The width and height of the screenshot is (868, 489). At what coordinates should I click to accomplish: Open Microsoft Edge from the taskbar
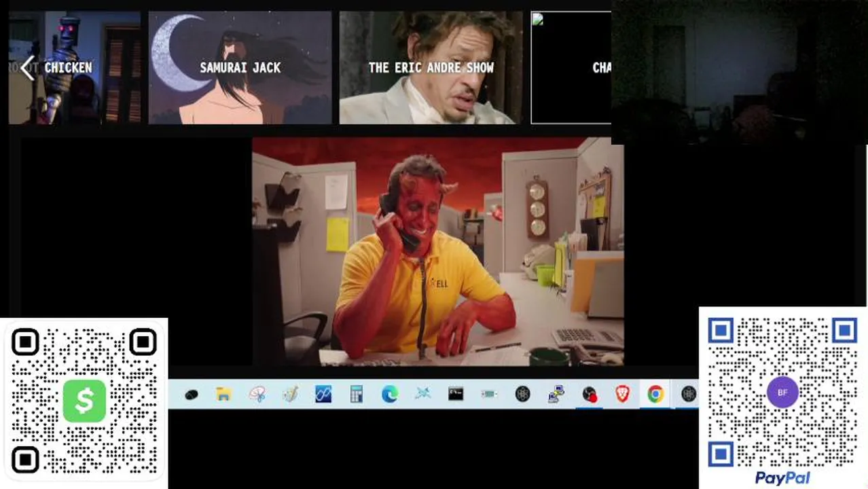click(390, 394)
